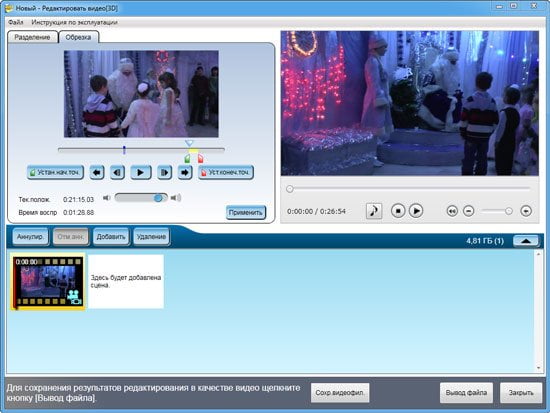Toggle the audio note icon in player
Screen dimensions: 550x413
[x=374, y=211]
